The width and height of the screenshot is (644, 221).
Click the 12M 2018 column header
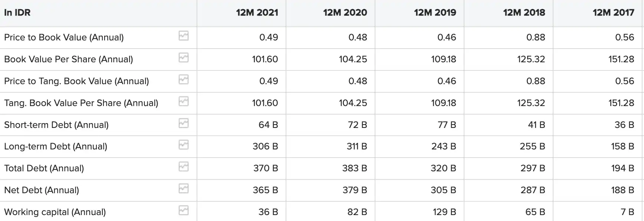click(524, 13)
